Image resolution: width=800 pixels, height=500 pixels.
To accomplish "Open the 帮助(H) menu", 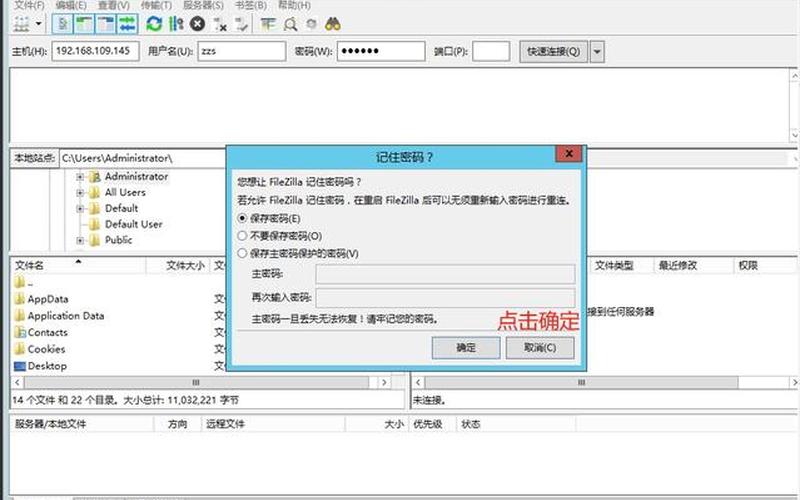I will (294, 5).
